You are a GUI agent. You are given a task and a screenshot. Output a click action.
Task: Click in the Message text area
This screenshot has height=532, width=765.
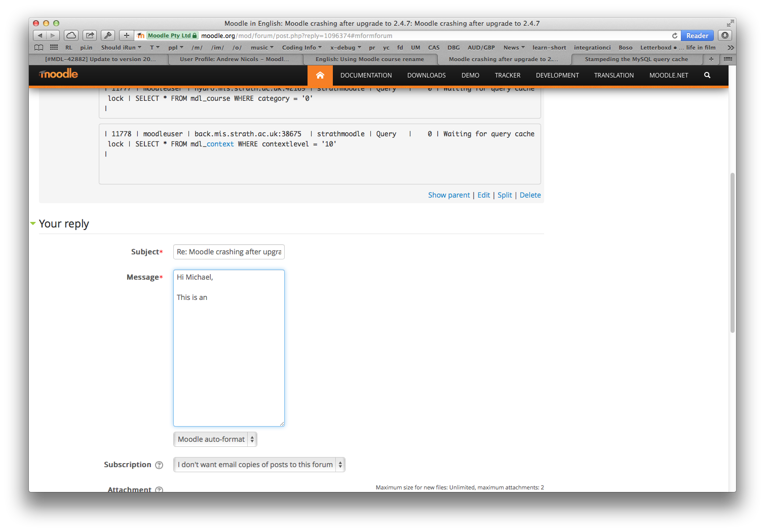tap(229, 348)
